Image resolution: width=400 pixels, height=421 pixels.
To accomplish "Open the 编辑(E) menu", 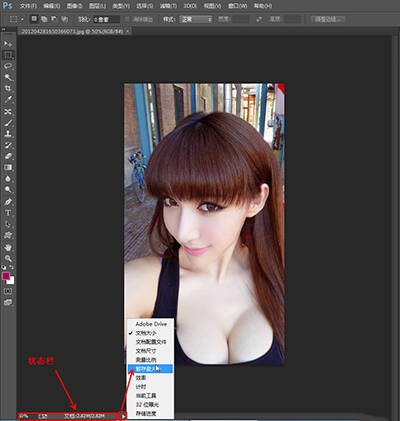I will (52, 6).
